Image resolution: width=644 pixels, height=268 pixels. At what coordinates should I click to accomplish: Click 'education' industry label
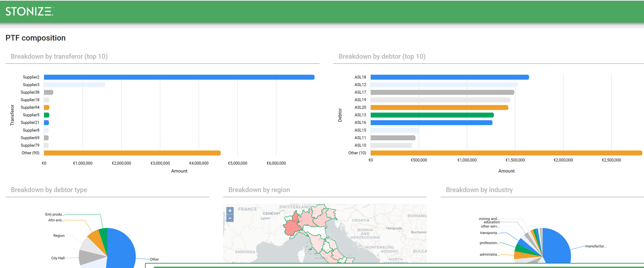coord(492,222)
